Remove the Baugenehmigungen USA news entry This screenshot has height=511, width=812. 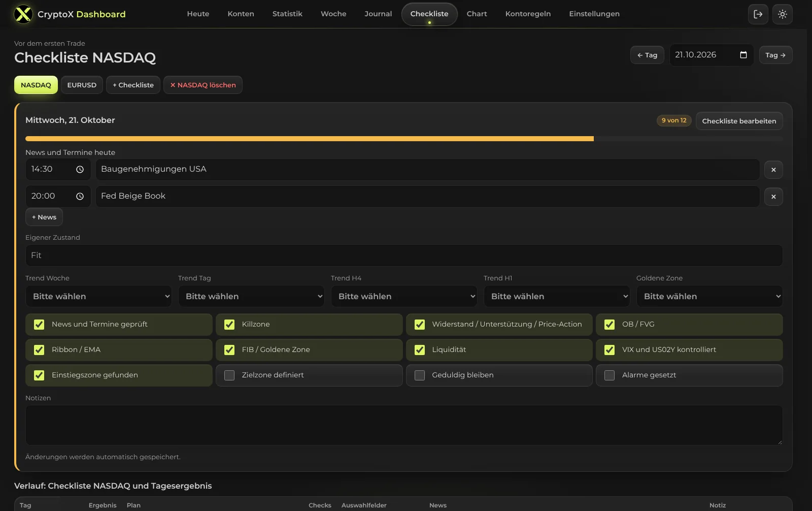(773, 170)
